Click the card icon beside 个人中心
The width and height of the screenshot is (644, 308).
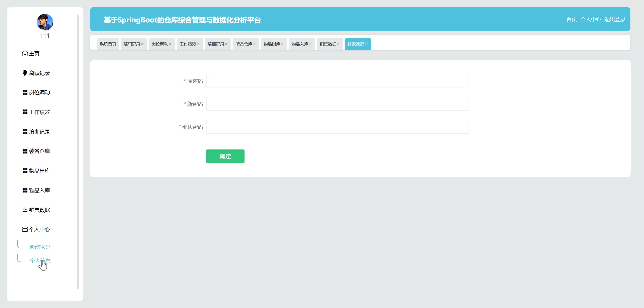(x=25, y=229)
